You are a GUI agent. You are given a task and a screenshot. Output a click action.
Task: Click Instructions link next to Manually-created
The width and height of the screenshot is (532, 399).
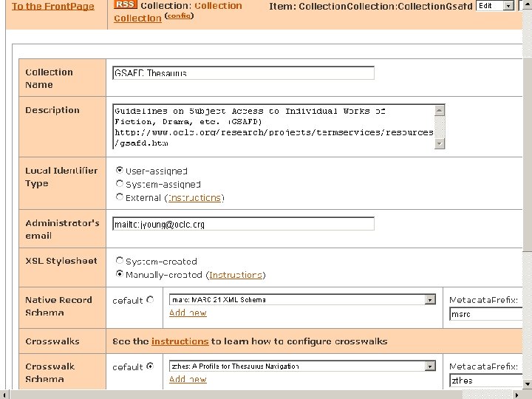click(235, 275)
